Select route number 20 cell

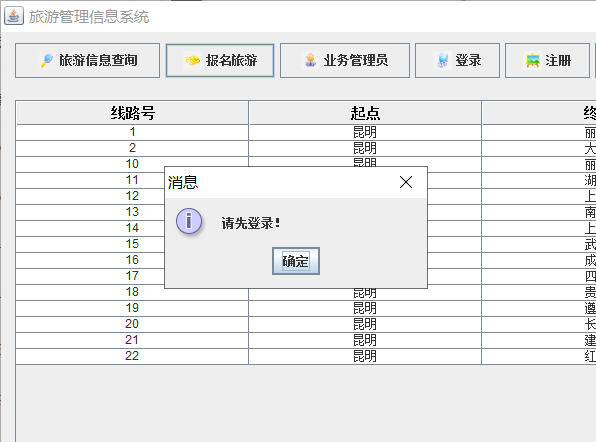(132, 324)
